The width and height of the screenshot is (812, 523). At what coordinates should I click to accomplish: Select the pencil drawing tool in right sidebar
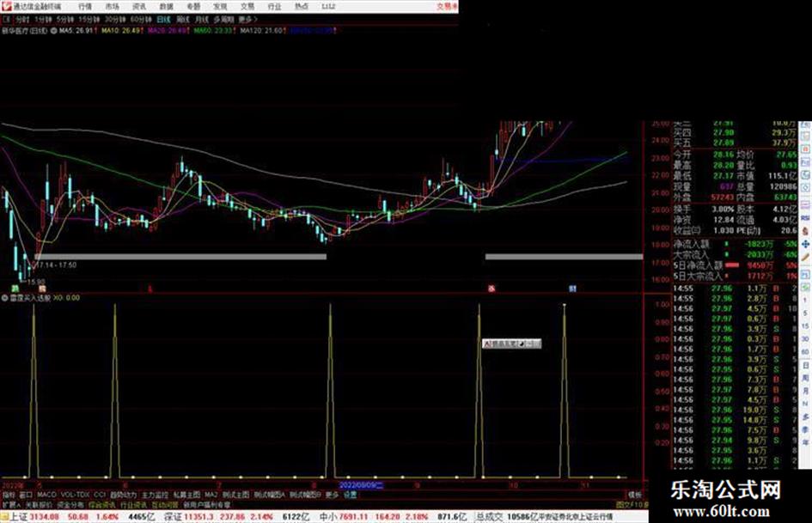pyautogui.click(x=805, y=258)
